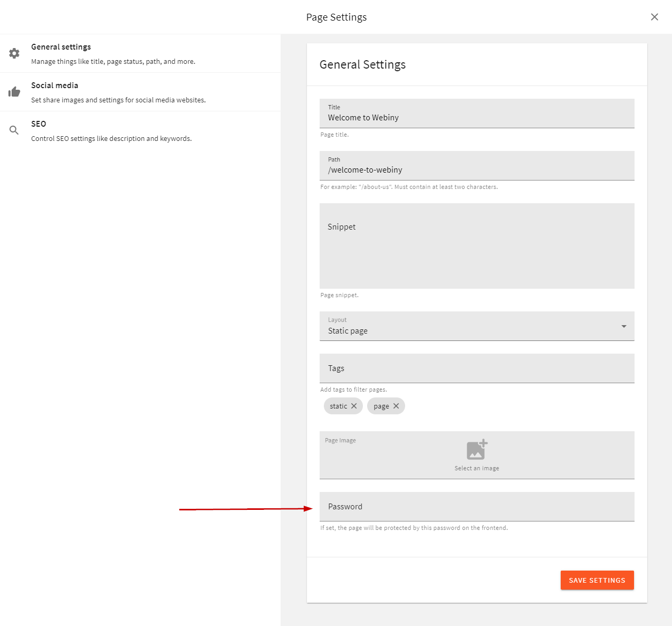The width and height of the screenshot is (672, 626).
Task: Click the magnifier icon next to SEO
Action: point(14,130)
